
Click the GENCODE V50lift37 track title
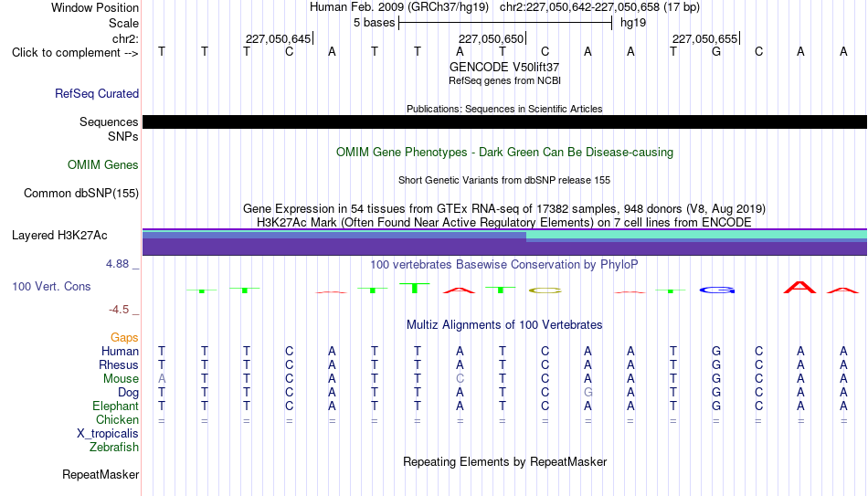click(x=504, y=67)
